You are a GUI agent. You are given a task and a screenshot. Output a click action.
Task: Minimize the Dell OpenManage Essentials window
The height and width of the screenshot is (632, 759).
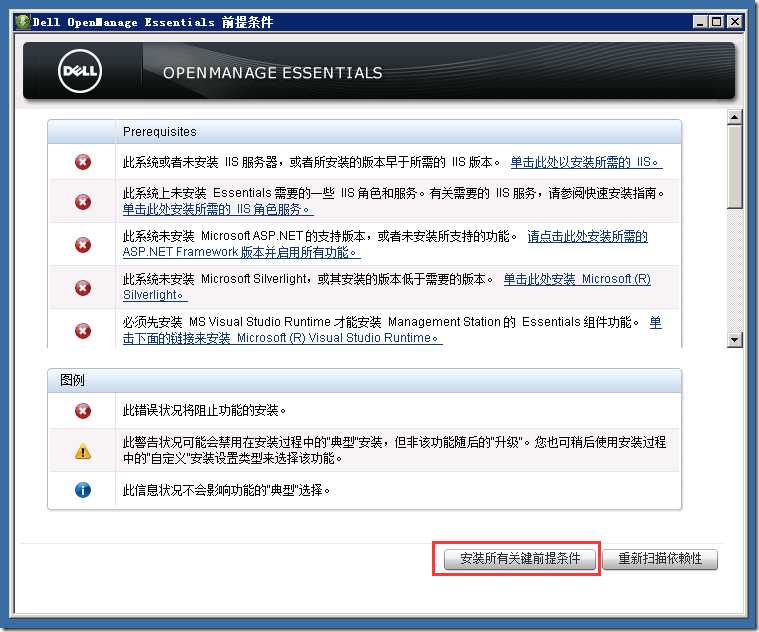tap(699, 22)
